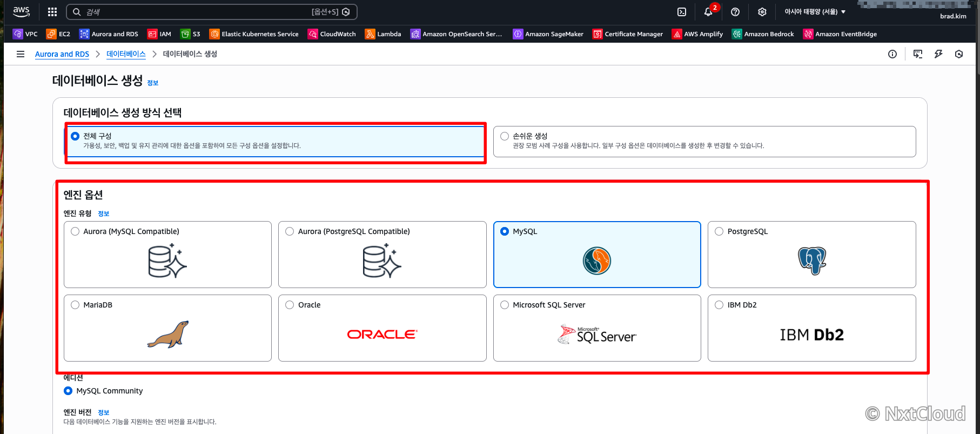The width and height of the screenshot is (980, 434).
Task: Open the IAM shortcut
Action: [159, 34]
